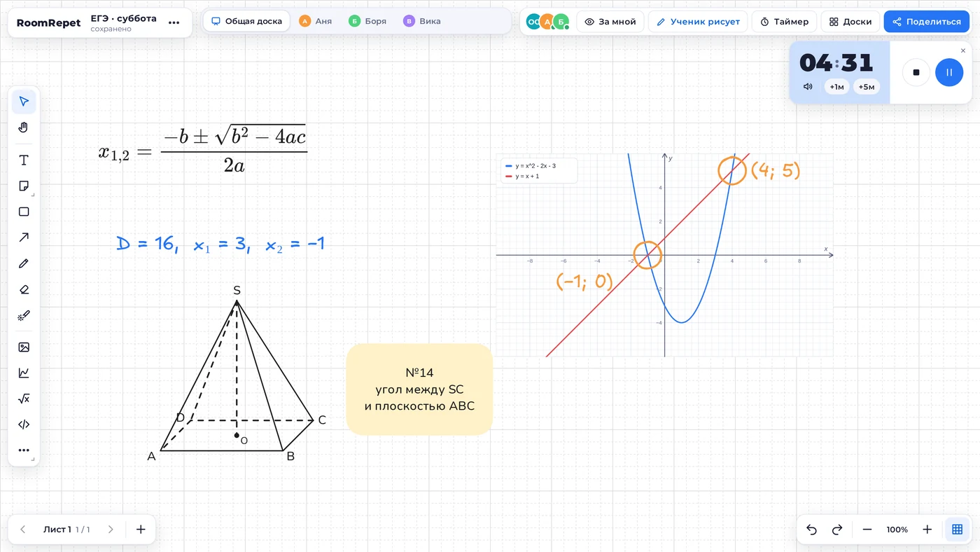The height and width of the screenshot is (552, 980).
Task: Activate the eraser tool
Action: tap(24, 289)
